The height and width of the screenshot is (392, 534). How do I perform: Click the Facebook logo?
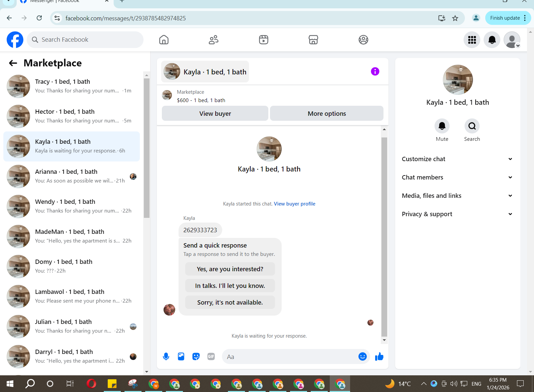coord(15,40)
